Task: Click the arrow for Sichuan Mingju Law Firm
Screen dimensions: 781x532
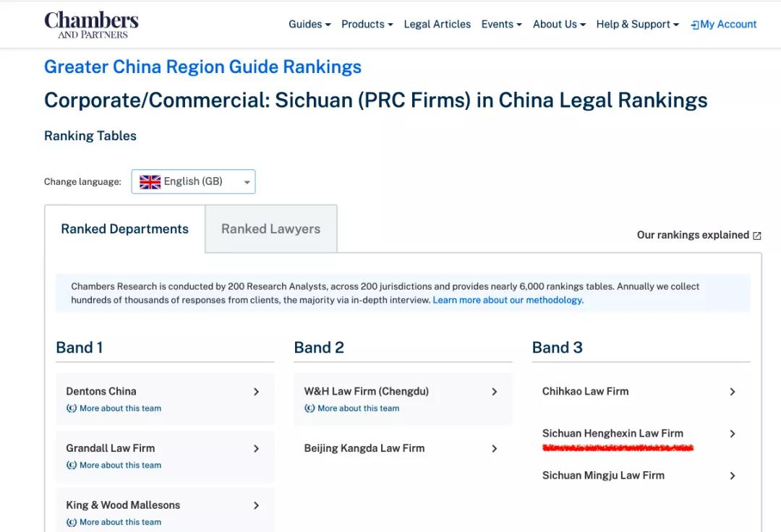Action: point(733,476)
